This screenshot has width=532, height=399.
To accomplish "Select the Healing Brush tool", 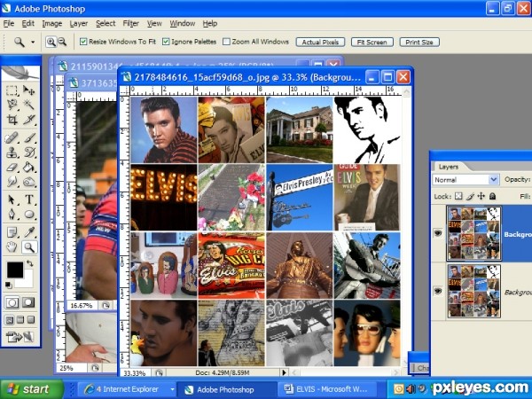I will 12,137.
